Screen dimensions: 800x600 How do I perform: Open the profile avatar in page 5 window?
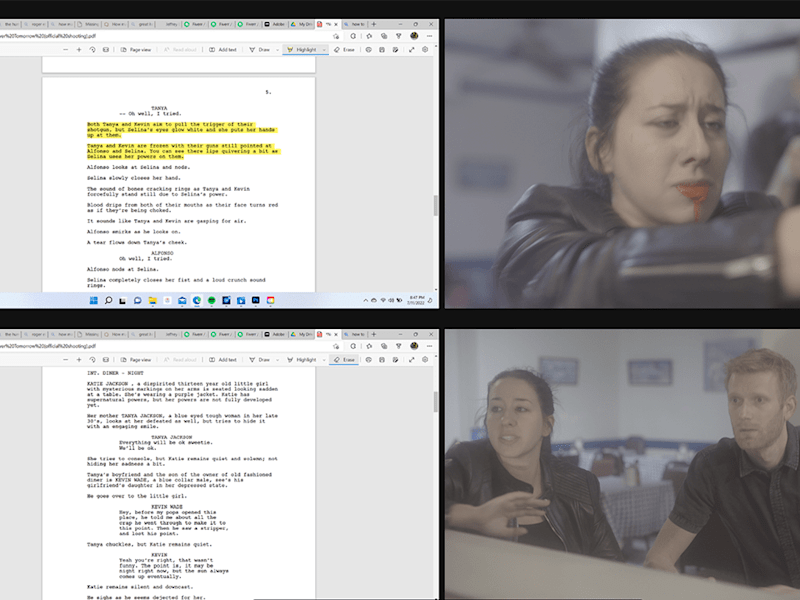[x=414, y=36]
